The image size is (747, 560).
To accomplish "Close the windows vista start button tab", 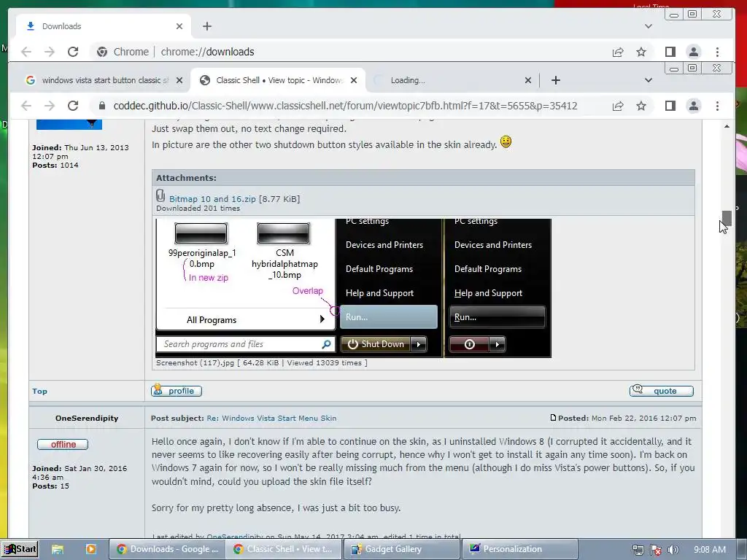I will (179, 80).
